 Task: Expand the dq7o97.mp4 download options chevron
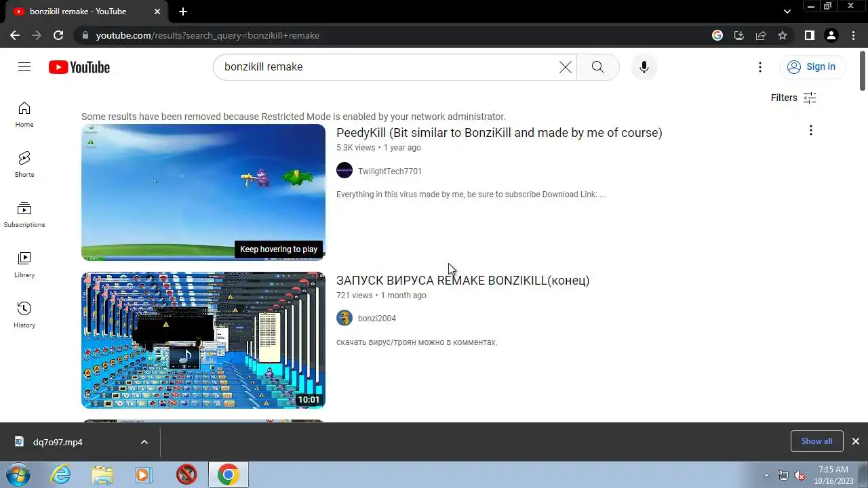(x=144, y=442)
